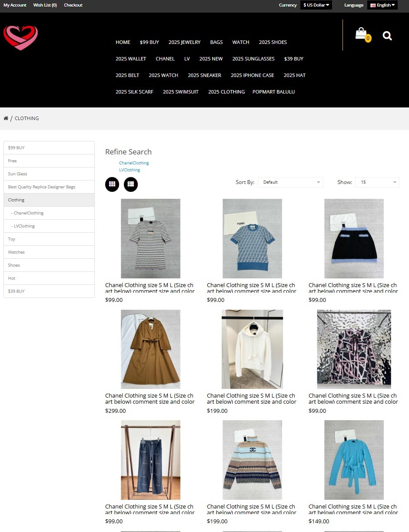Click the home breadcrumb icon
The width and height of the screenshot is (409, 532).
coord(6,118)
